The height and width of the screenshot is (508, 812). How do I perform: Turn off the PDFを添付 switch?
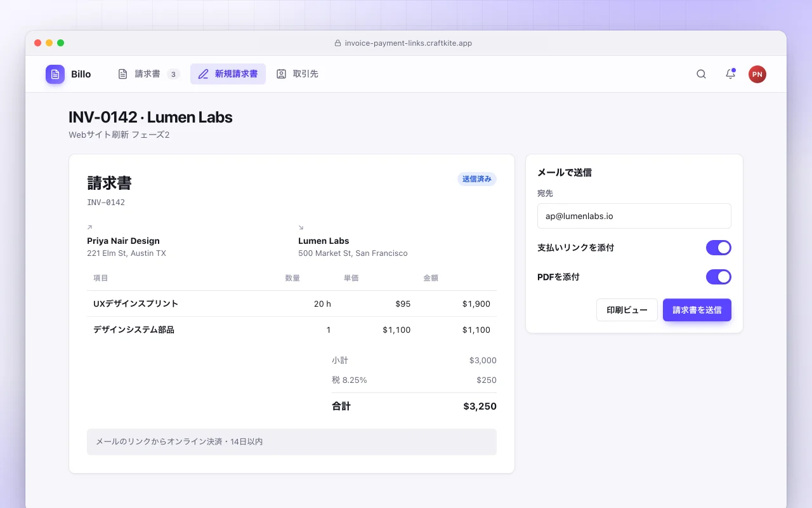719,277
